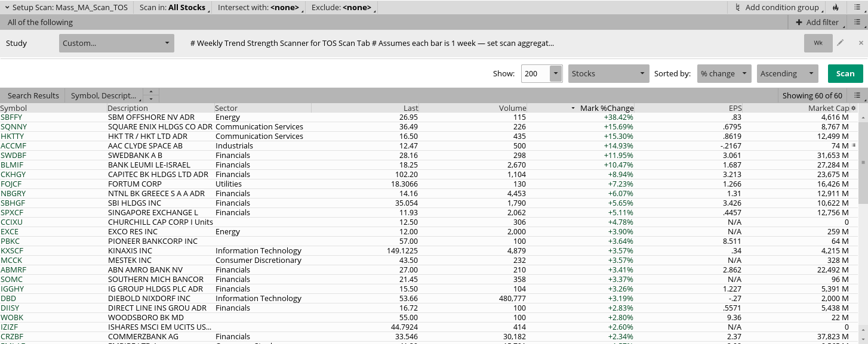Viewport: 868px width, 344px height.
Task: Select the KXSCF symbol
Action: [13, 250]
